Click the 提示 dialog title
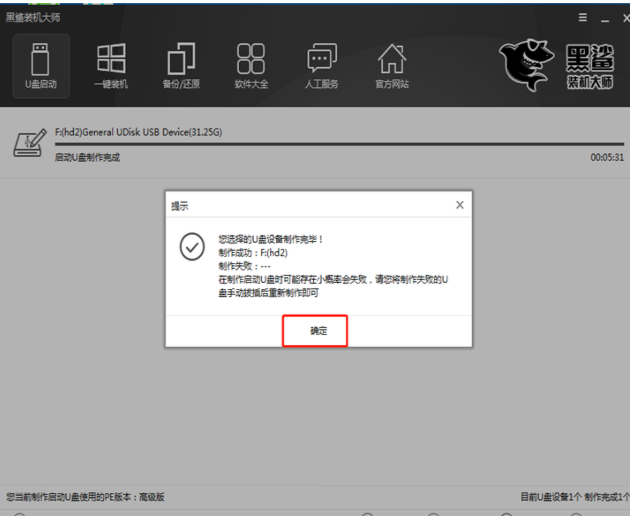This screenshot has width=630, height=516. tap(180, 206)
